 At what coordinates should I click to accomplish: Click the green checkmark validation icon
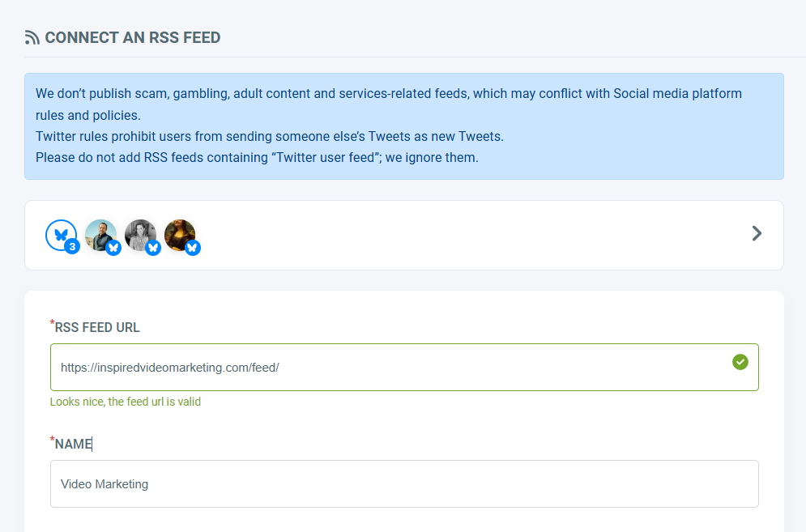pyautogui.click(x=740, y=363)
